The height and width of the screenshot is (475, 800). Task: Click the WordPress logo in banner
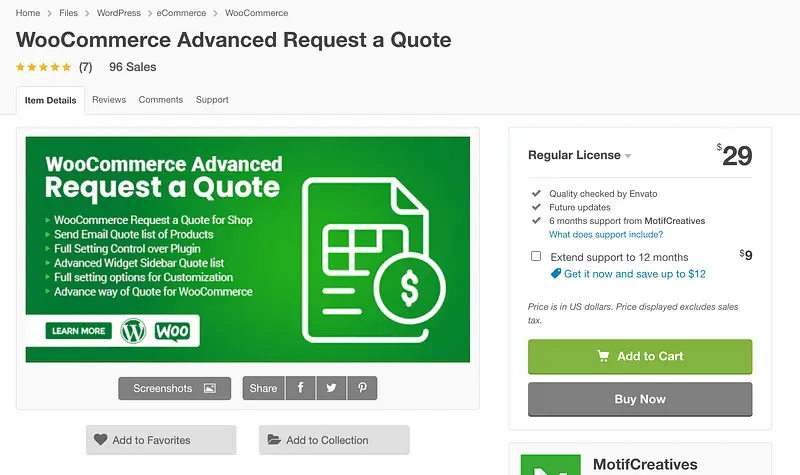pos(133,331)
